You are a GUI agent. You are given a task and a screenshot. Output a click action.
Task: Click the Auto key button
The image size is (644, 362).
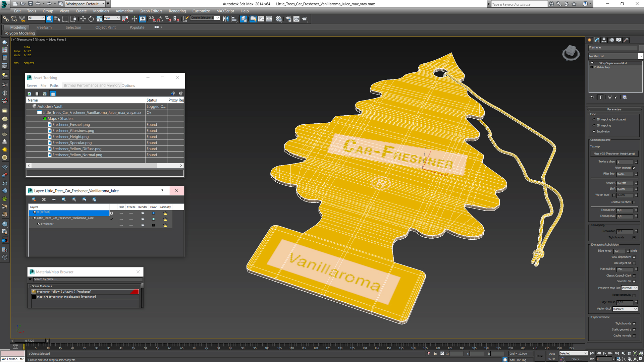(552, 354)
